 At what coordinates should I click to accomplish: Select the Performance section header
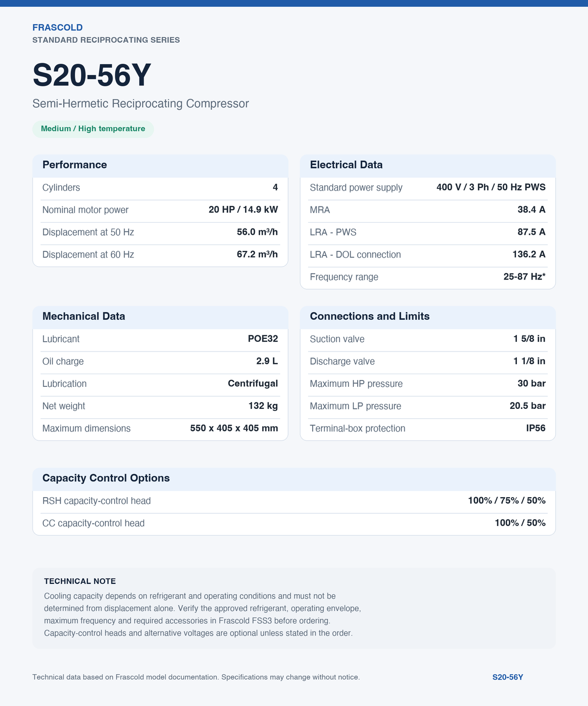(74, 165)
